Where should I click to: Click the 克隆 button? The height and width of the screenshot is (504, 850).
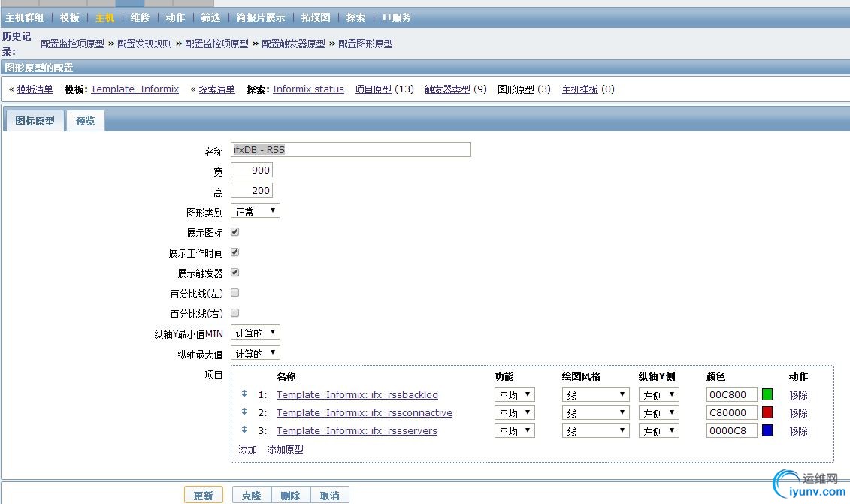click(x=251, y=495)
